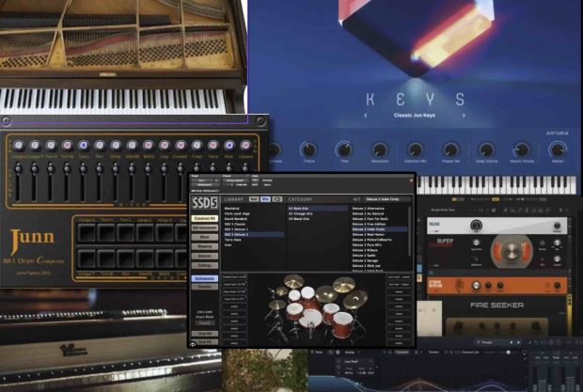This screenshot has height=392, width=583.
Task: Move the fader under the BASS label
Action: point(148,169)
